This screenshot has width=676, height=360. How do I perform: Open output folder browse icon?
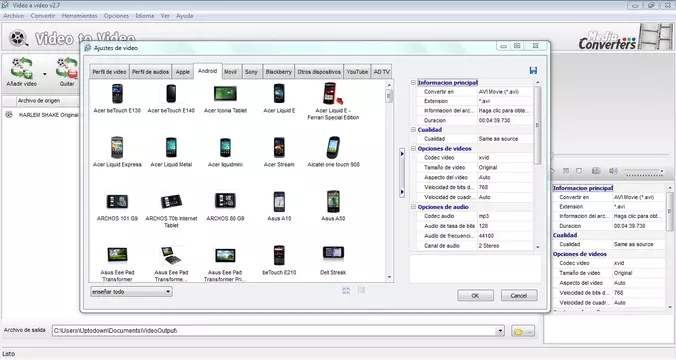[x=523, y=331]
